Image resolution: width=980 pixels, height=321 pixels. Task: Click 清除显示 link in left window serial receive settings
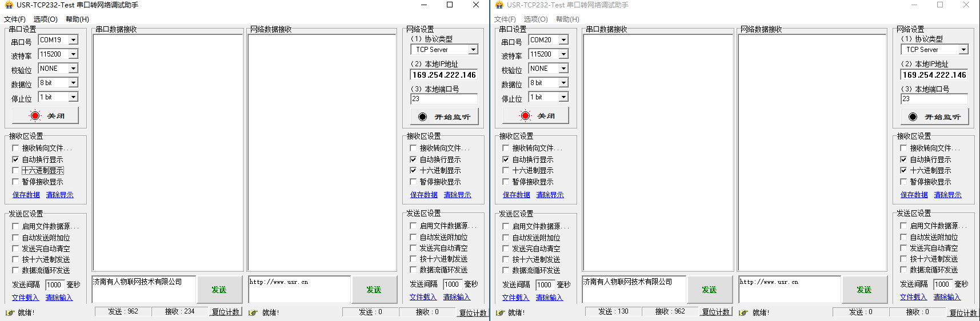tap(60, 195)
